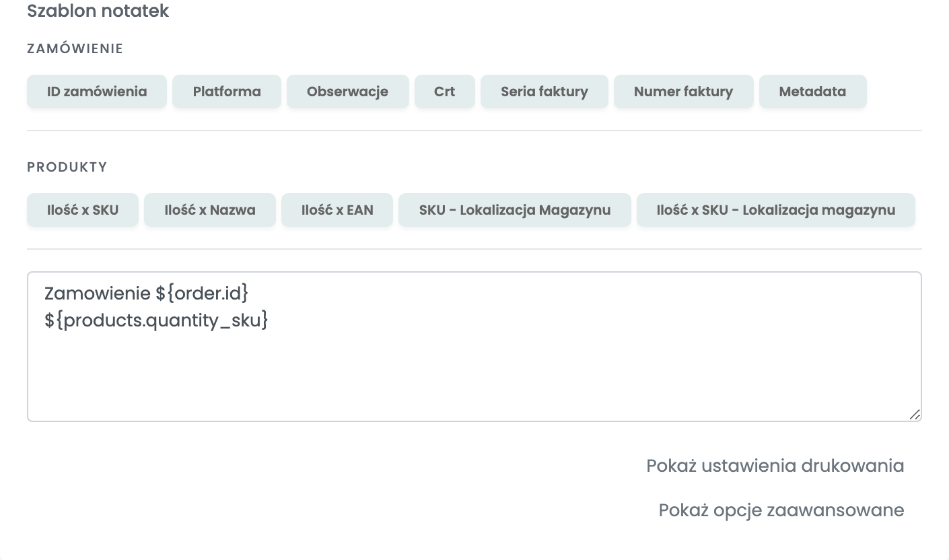
Task: Add Ilość x SKU - Lokalizacja magazynu tag
Action: pyautogui.click(x=776, y=210)
